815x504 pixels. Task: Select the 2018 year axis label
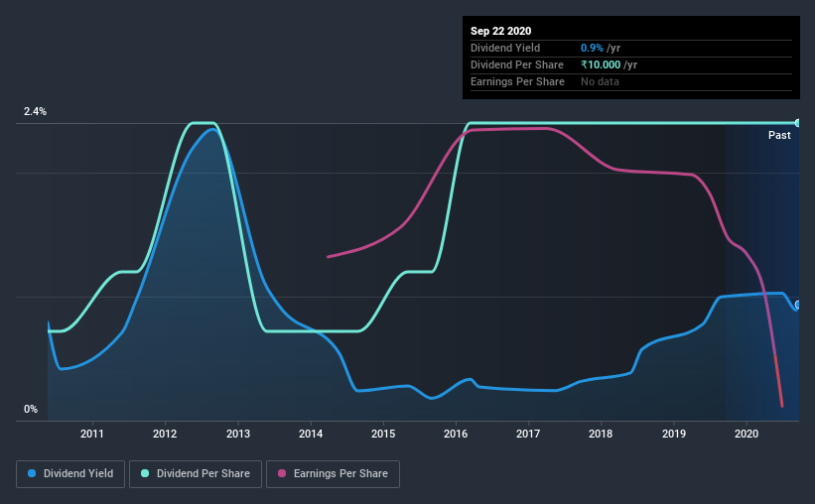point(601,434)
